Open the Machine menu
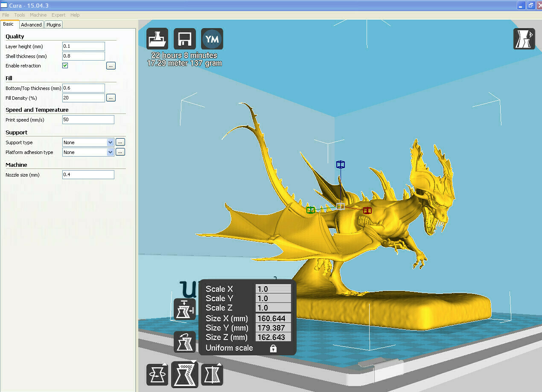Image resolution: width=542 pixels, height=392 pixels. click(x=38, y=15)
